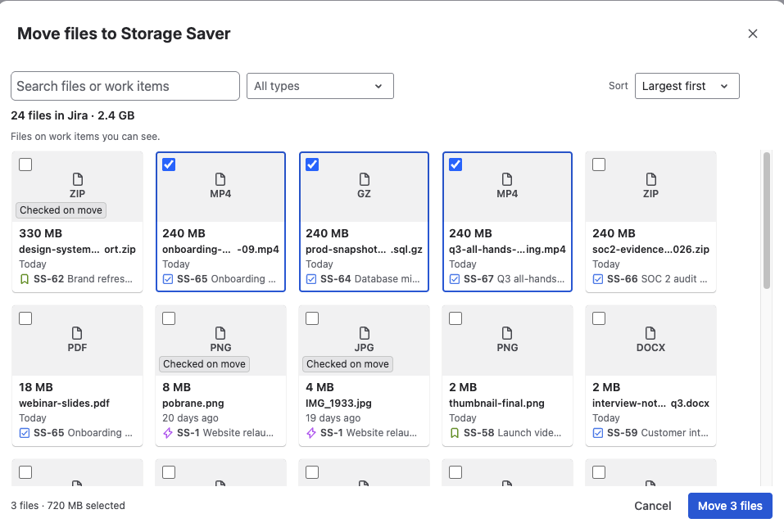Click the task icon beside SS-67 Q3 all-hands
Screen dimensions: 784x532
[x=455, y=279]
